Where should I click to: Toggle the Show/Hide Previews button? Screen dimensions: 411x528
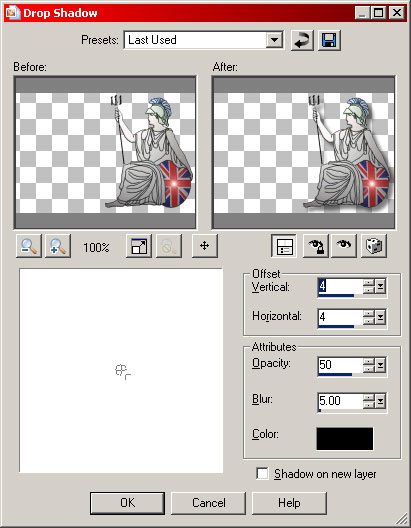[284, 246]
